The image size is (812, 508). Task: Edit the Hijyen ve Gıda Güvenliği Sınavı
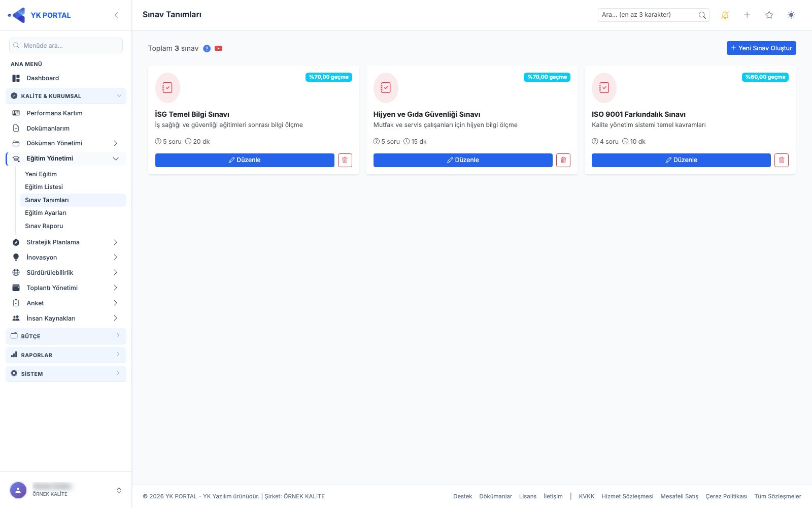[463, 160]
